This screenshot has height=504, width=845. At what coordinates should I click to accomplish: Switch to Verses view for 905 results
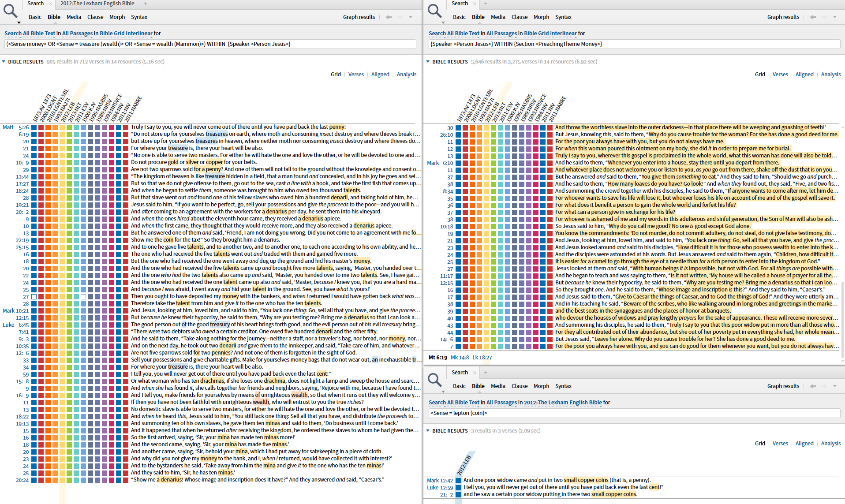pos(356,75)
